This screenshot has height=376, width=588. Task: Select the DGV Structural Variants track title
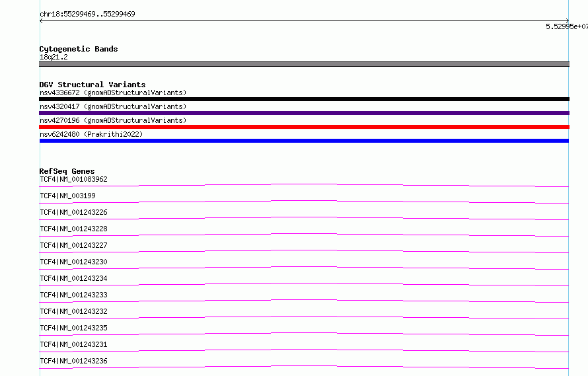coord(92,85)
